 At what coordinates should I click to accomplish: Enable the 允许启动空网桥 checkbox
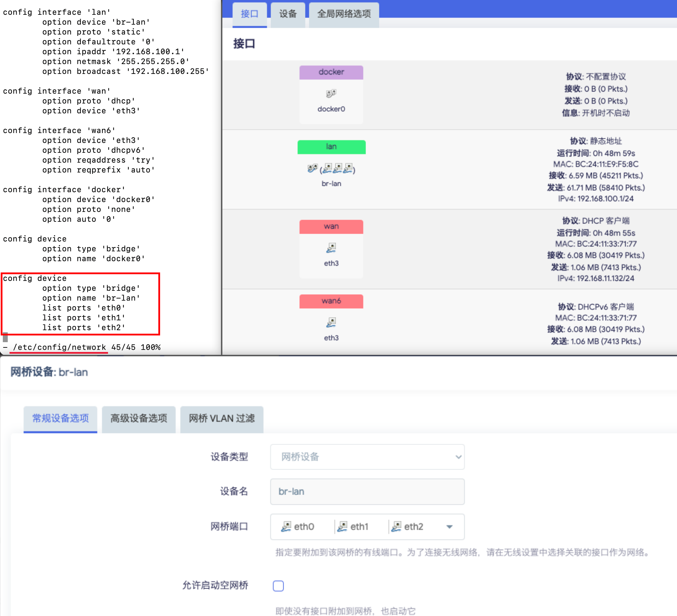pyautogui.click(x=278, y=586)
